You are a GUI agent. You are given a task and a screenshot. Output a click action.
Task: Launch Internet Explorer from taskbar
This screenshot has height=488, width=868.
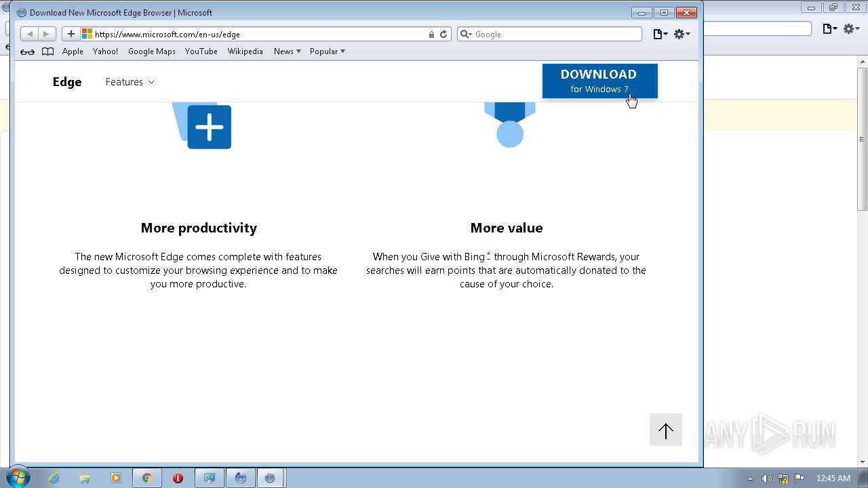(x=54, y=478)
